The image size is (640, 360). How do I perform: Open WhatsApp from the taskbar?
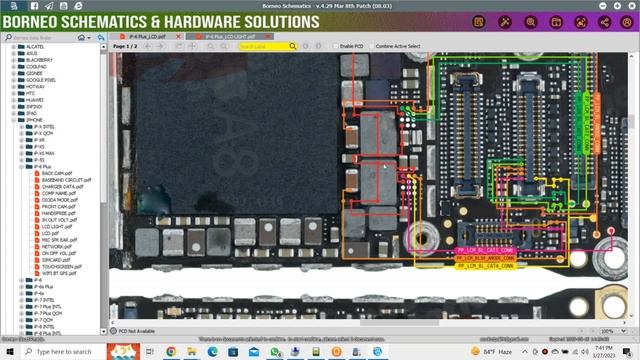[x=275, y=351]
